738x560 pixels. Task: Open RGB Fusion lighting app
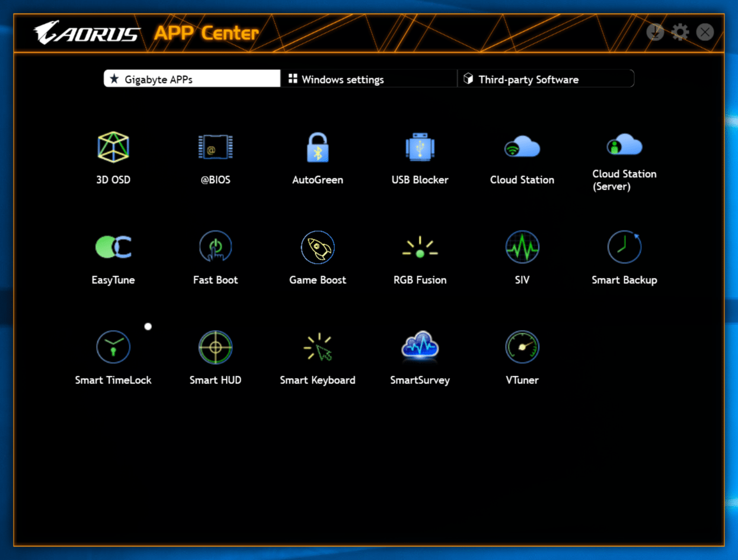(x=420, y=248)
